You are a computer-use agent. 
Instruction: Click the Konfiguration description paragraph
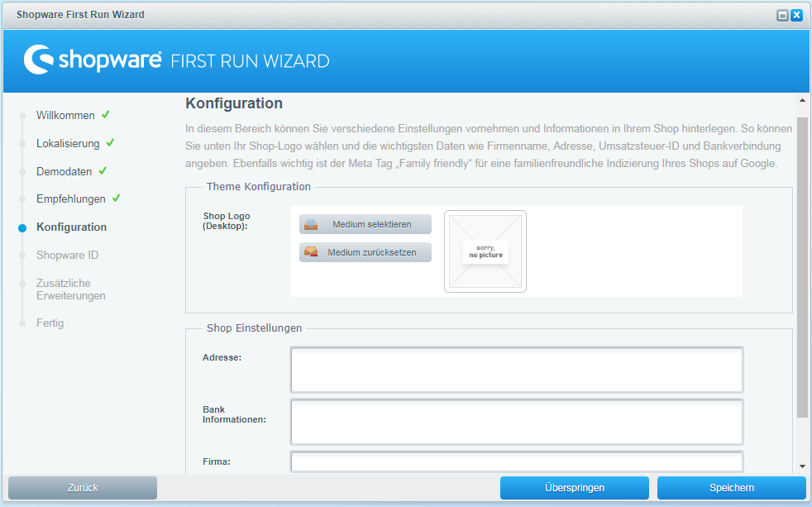489,146
